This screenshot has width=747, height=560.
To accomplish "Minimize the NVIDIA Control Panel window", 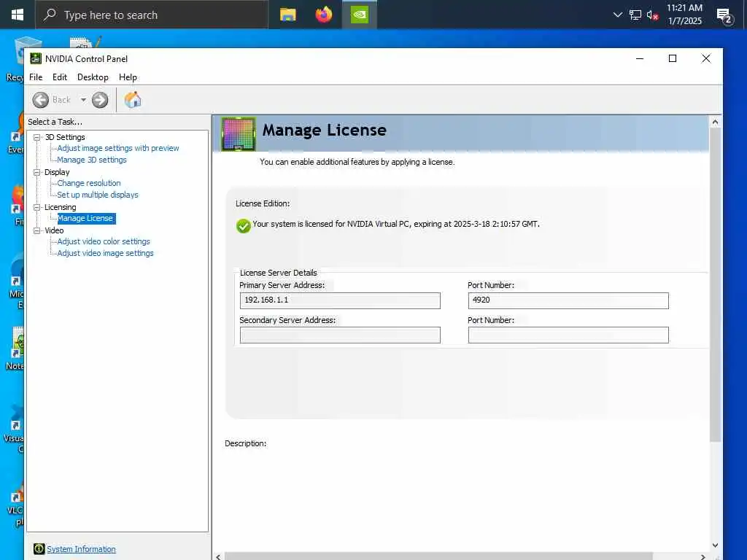I will (640, 58).
